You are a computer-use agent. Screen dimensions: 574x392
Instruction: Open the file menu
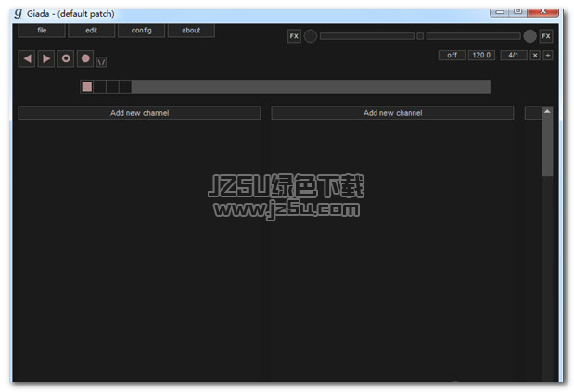click(x=42, y=31)
